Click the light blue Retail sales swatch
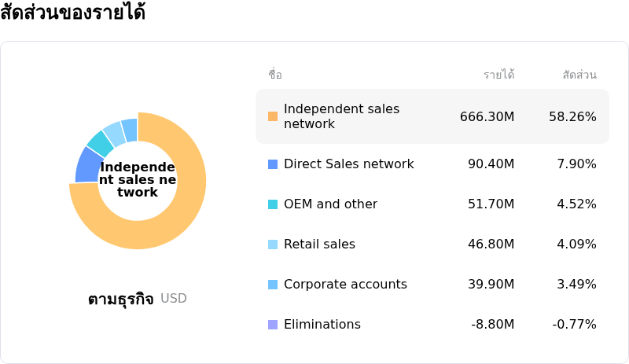This screenshot has height=364, width=629. 273,245
